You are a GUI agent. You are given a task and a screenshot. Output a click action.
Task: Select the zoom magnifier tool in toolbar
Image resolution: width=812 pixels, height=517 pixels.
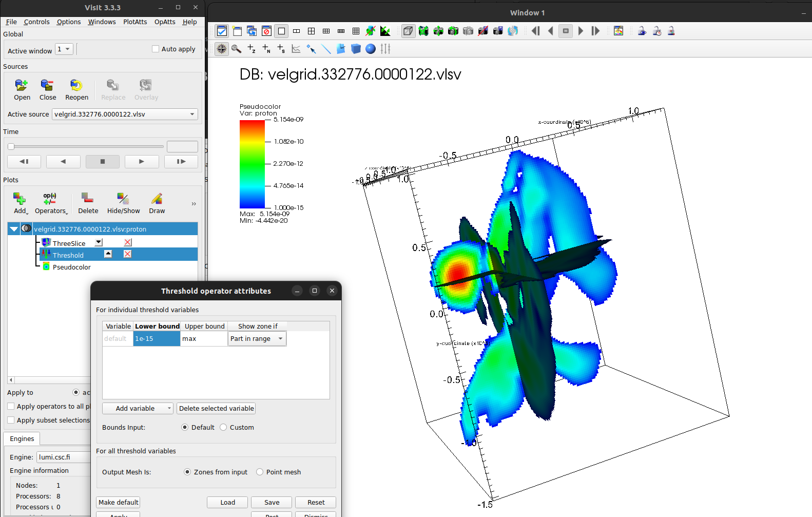pyautogui.click(x=236, y=49)
